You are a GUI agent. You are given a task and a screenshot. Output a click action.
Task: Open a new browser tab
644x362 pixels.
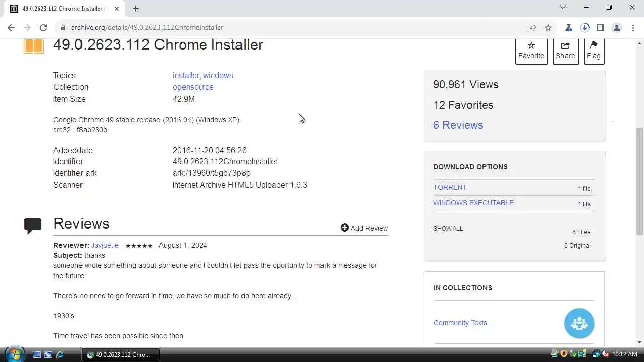click(136, 8)
